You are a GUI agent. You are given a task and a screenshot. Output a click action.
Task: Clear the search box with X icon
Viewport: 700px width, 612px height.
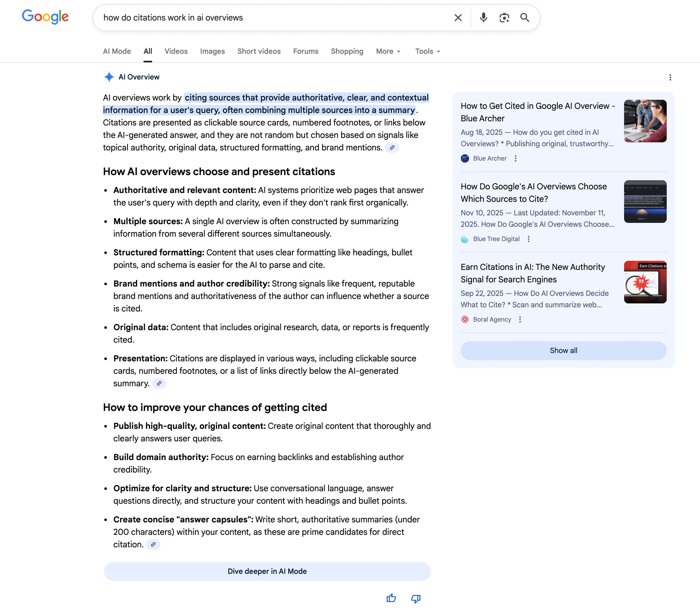point(458,18)
